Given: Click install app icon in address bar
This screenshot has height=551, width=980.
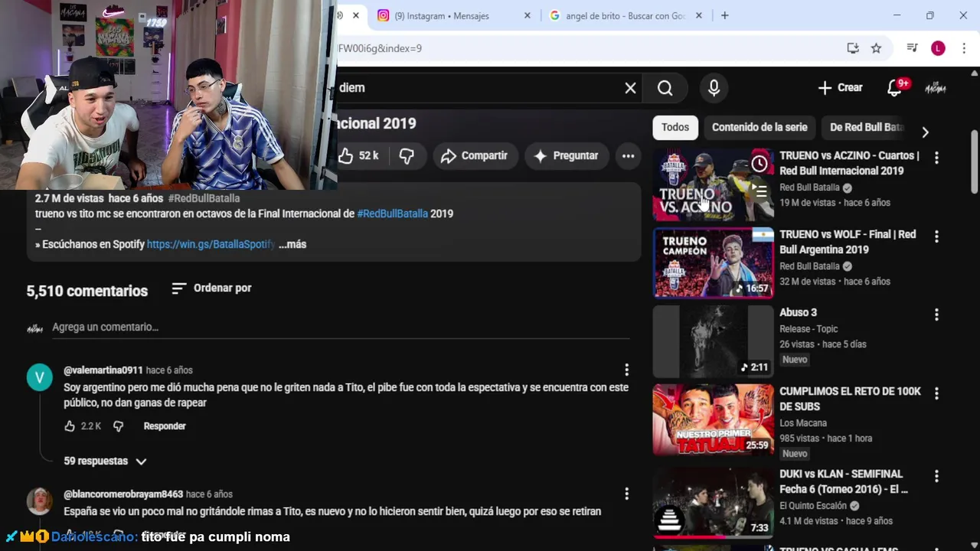Looking at the screenshot, I should [853, 48].
